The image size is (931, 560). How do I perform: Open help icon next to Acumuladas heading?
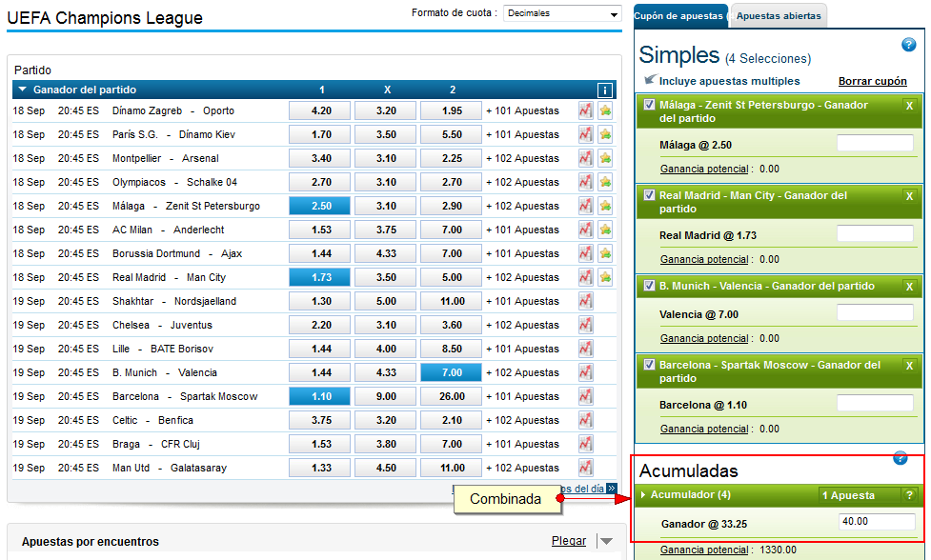pos(901,457)
